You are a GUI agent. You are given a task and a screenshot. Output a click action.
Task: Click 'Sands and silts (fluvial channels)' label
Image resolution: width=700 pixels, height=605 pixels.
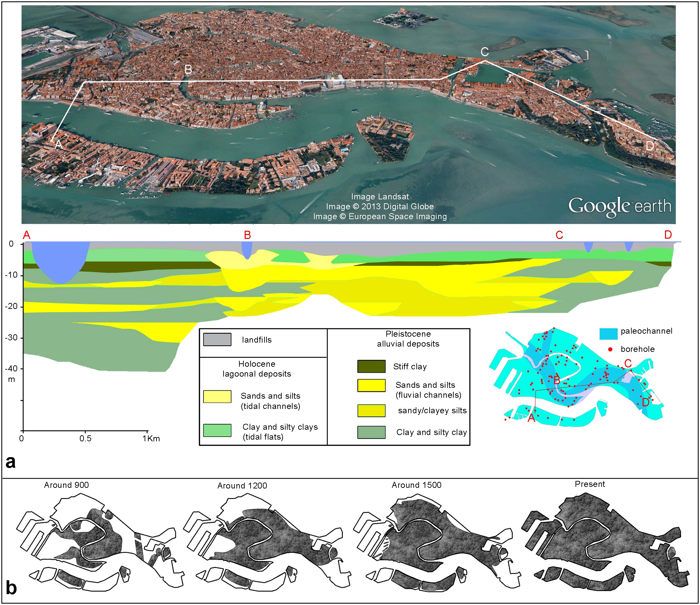click(x=428, y=390)
